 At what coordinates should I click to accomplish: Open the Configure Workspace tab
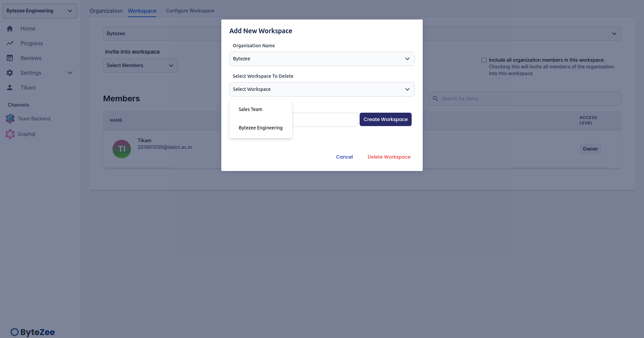190,11
